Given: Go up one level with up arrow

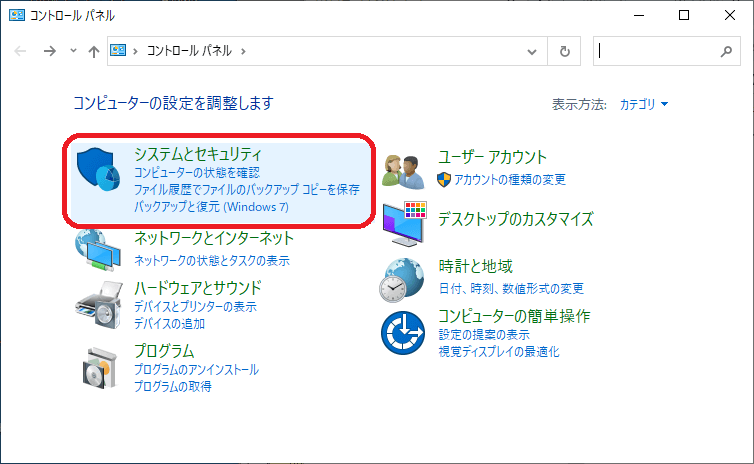Looking at the screenshot, I should (x=93, y=50).
